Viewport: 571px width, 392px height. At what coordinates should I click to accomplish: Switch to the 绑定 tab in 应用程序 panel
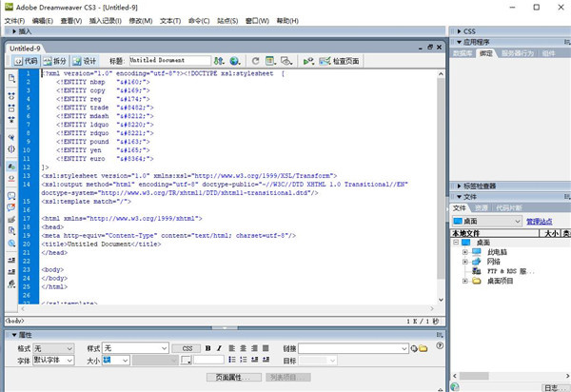(486, 53)
